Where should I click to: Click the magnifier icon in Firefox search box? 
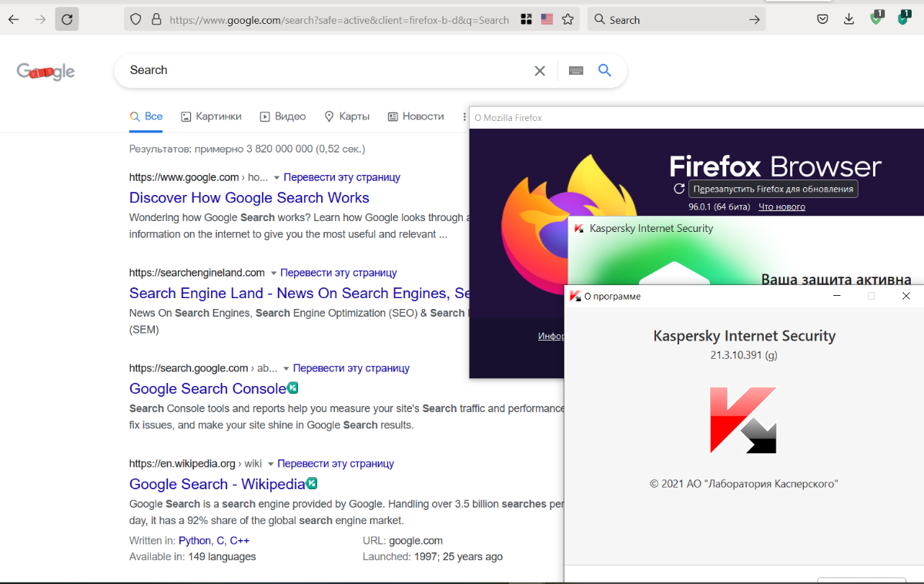coord(599,20)
